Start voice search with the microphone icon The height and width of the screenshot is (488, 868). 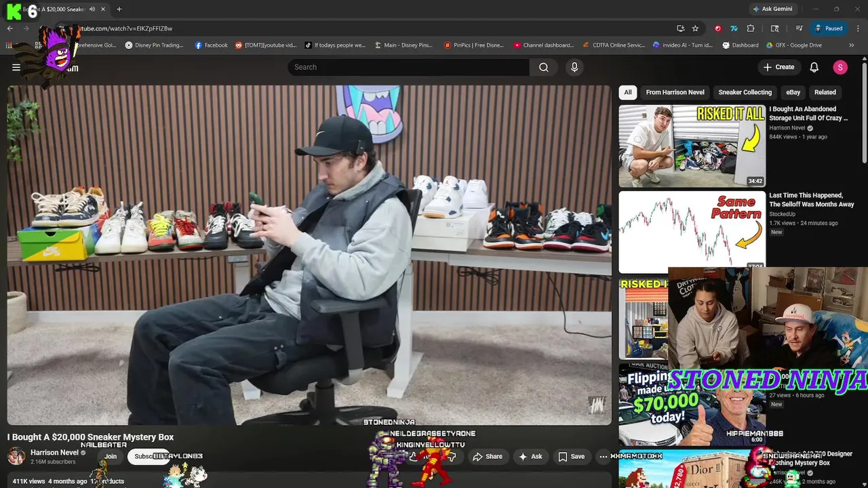pos(574,67)
